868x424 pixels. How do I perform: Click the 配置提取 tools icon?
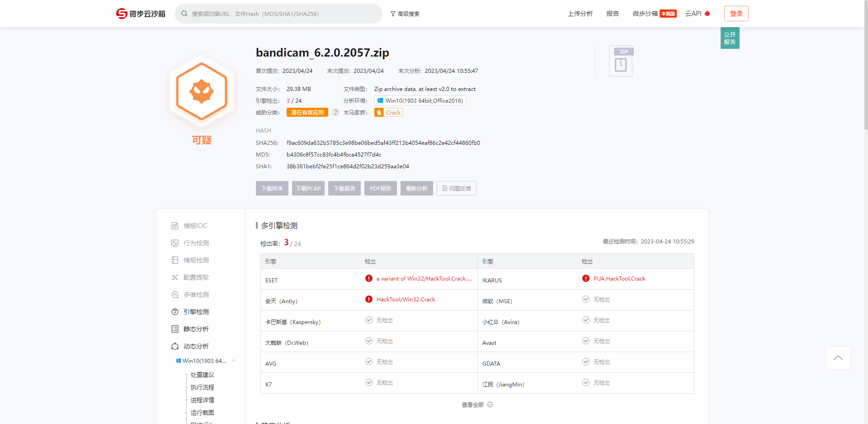pos(175,277)
